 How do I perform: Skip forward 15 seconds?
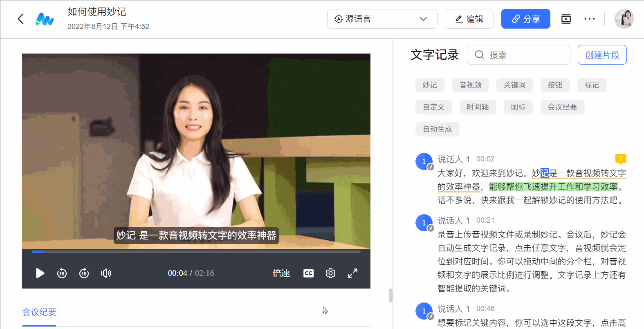tap(84, 273)
